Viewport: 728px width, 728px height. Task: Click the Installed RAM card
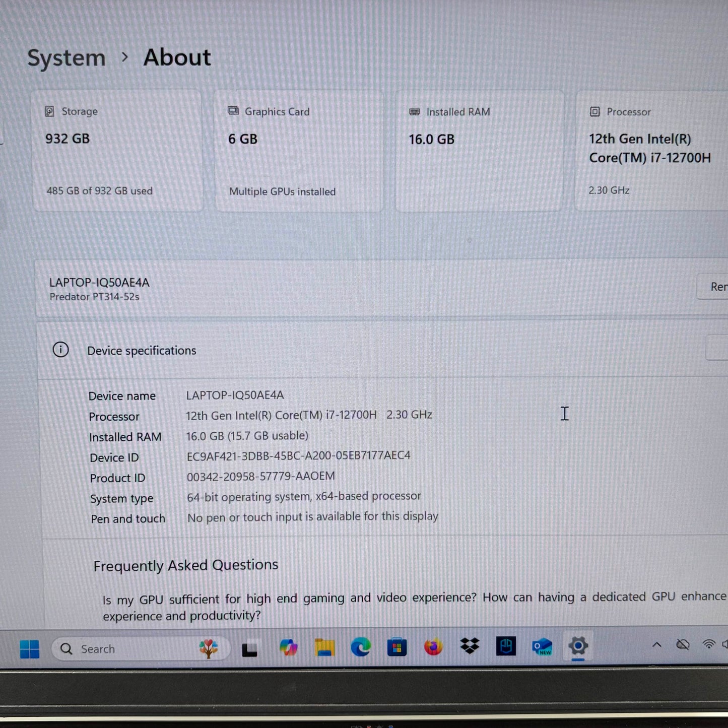pos(479,150)
